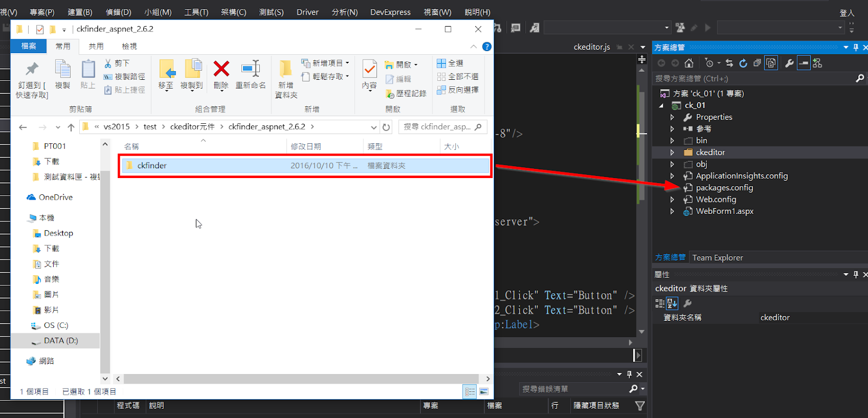
Task: Open the Driver menu in Visual Studio
Action: (x=308, y=12)
